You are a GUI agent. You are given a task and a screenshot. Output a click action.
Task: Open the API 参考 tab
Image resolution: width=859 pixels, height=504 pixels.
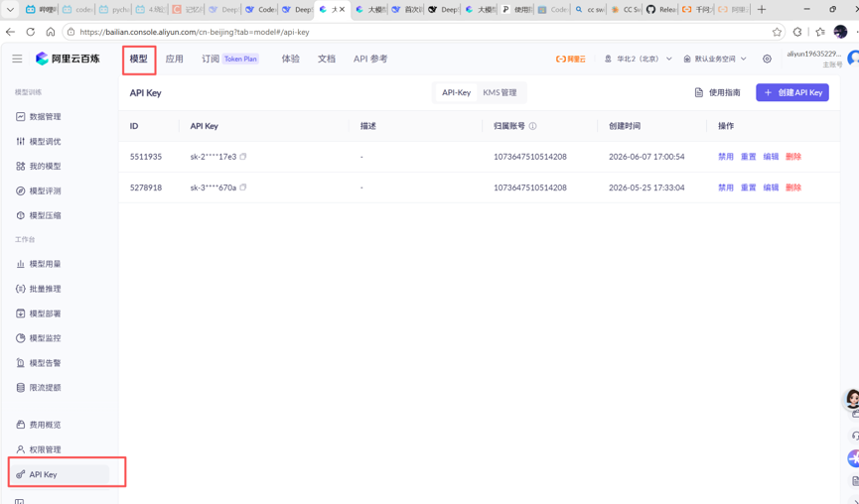point(370,59)
